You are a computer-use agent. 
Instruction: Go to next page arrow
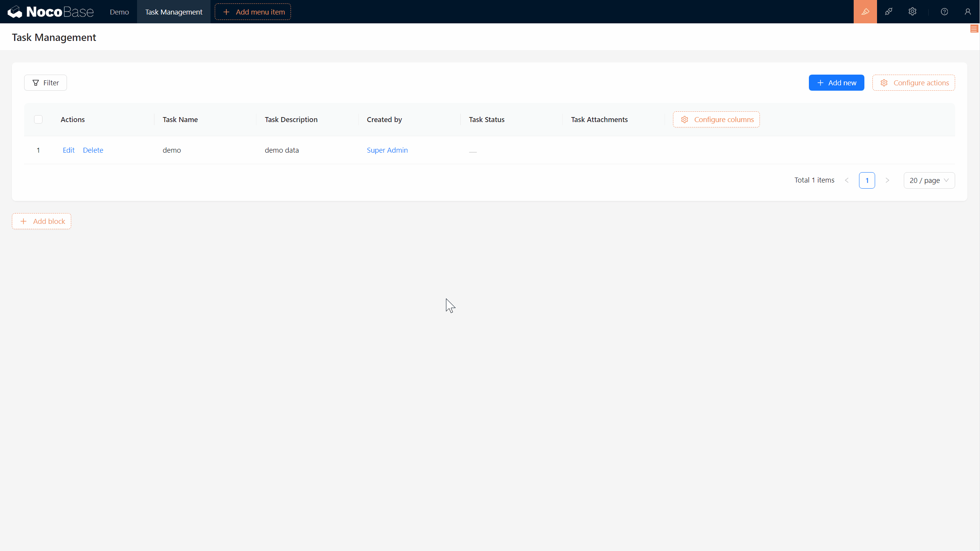tap(887, 180)
